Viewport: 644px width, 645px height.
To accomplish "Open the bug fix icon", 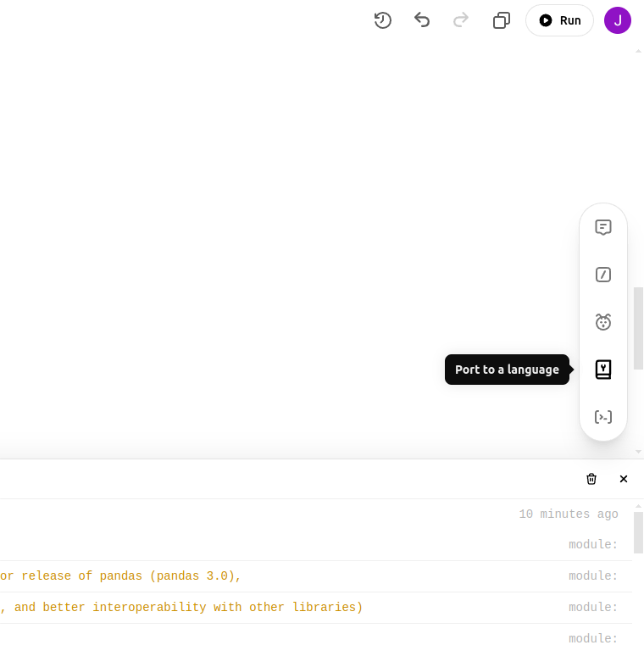I will [x=603, y=322].
